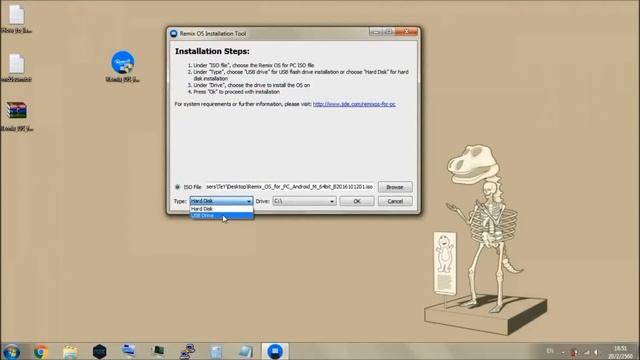The width and height of the screenshot is (640, 360).
Task: Open Google Chrome from the taskbar
Action: (41, 351)
